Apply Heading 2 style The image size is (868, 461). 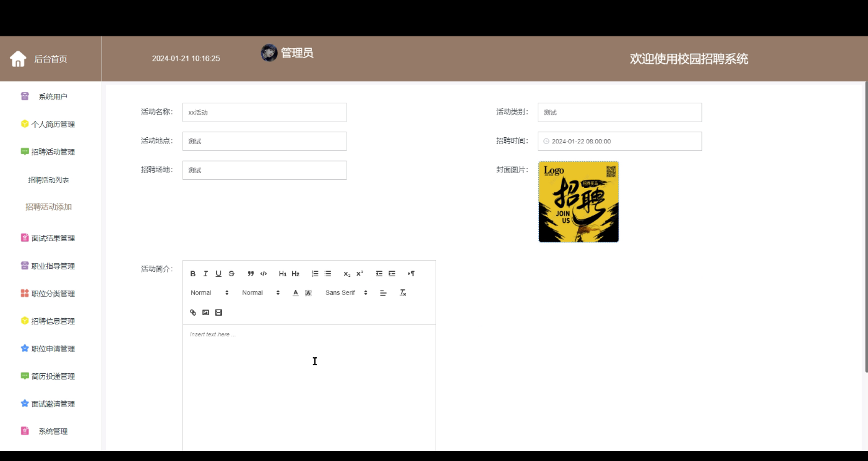[296, 274]
